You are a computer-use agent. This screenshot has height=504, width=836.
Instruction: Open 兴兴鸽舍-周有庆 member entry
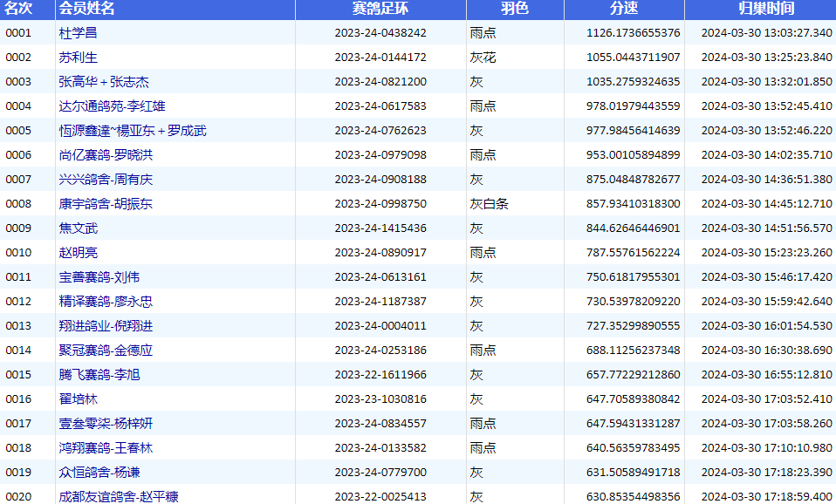click(106, 180)
